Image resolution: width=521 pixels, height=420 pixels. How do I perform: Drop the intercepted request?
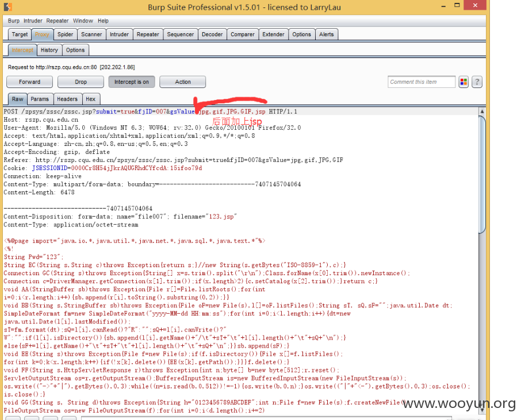(x=81, y=82)
